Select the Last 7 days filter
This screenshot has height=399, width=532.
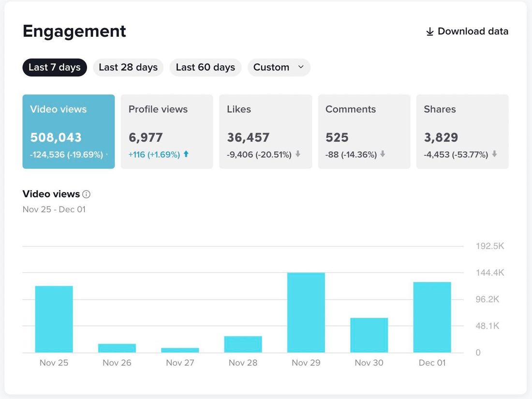55,67
